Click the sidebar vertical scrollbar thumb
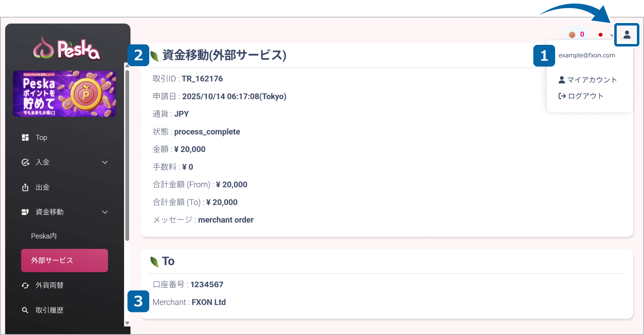 point(127,155)
